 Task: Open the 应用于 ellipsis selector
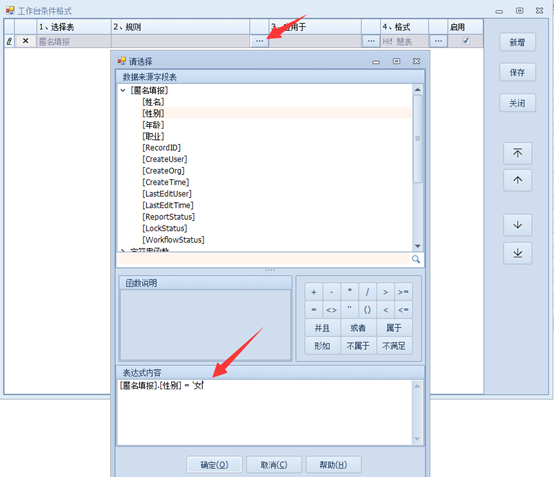click(x=371, y=41)
